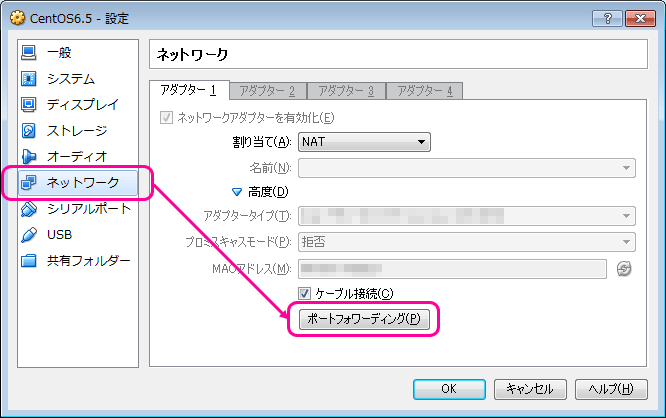Toggle ネットワークアダプターを有効化 checkbox
The height and width of the screenshot is (418, 666).
[166, 117]
